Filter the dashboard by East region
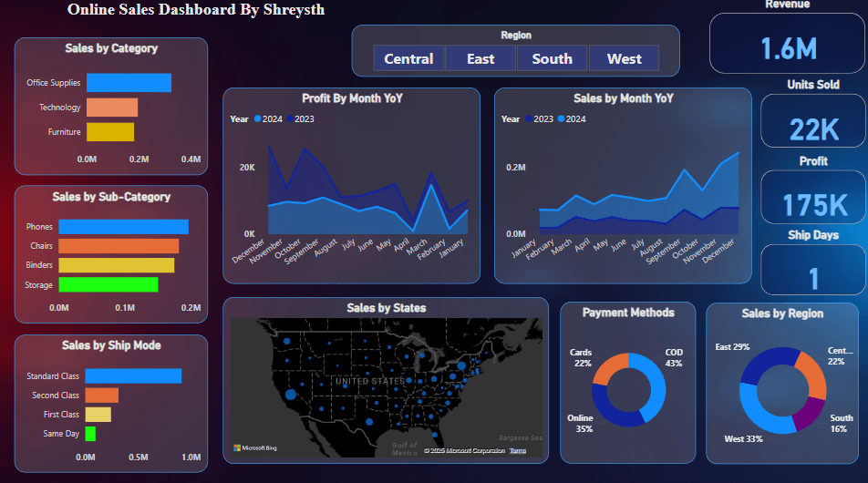 [x=480, y=58]
